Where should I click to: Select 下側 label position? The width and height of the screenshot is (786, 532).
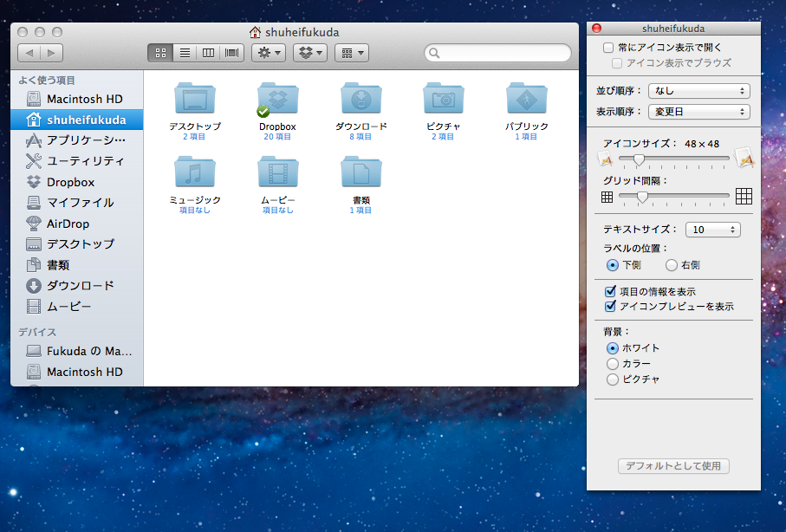coord(612,265)
